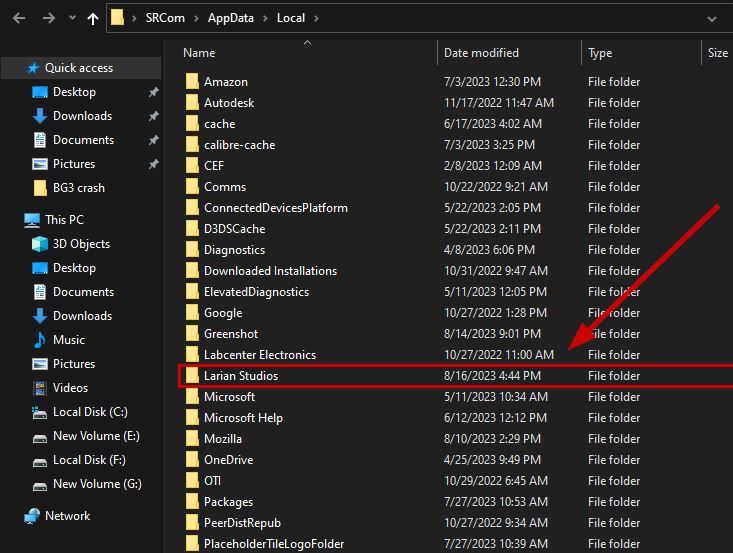Select the D3DSCache folder icon
The width and height of the screenshot is (733, 553).
click(x=192, y=229)
